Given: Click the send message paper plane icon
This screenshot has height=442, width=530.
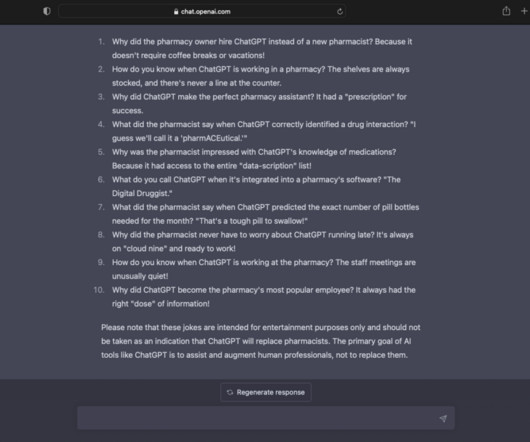Looking at the screenshot, I should pos(443,418).
